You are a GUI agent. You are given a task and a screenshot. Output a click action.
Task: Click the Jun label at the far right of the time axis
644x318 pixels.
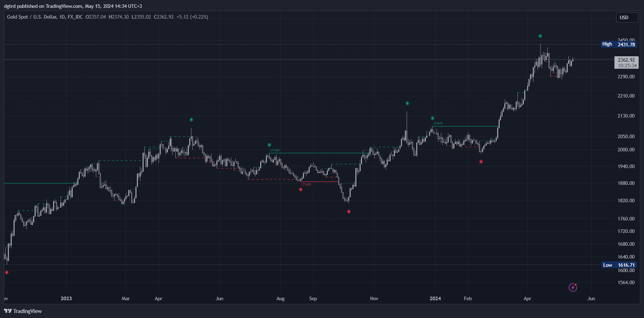click(591, 298)
